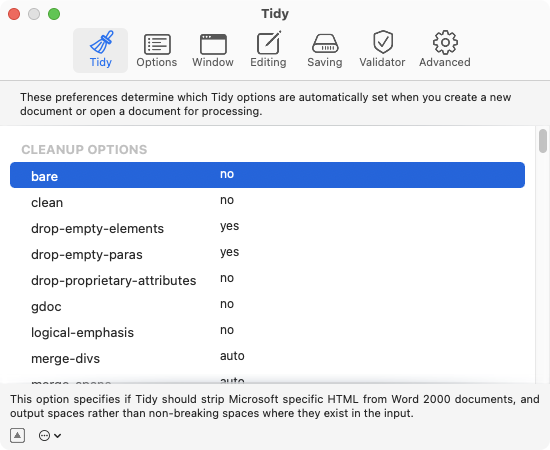Select the clean option row
The image size is (550, 450).
tap(267, 202)
